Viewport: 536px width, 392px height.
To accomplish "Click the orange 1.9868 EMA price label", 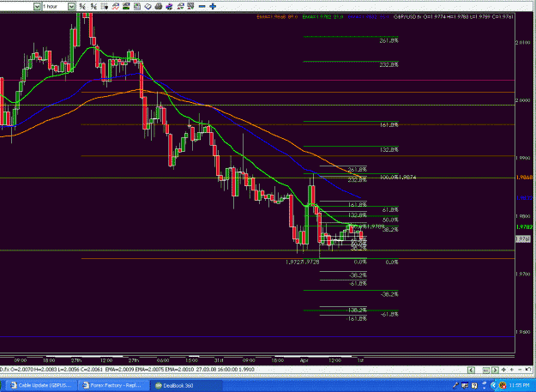I will [x=524, y=178].
